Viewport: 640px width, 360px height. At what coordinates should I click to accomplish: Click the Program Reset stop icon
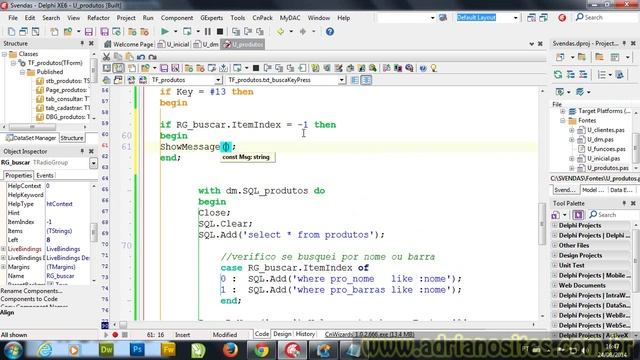pyautogui.click(x=220, y=31)
